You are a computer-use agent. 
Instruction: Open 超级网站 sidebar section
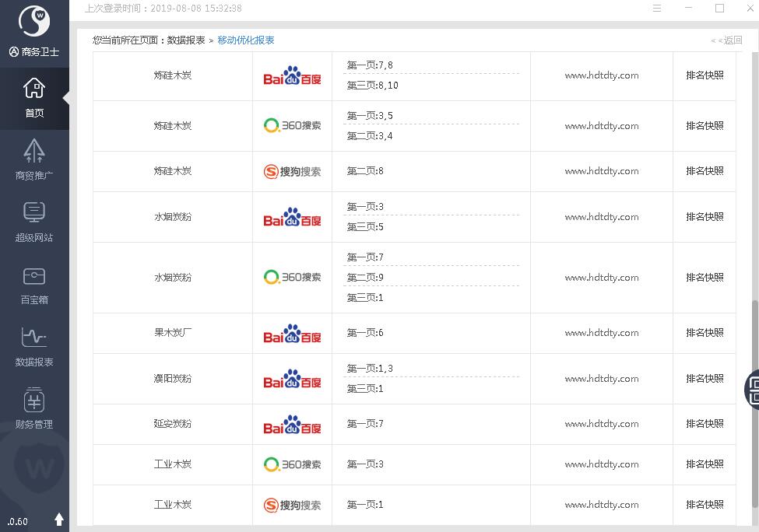point(34,222)
